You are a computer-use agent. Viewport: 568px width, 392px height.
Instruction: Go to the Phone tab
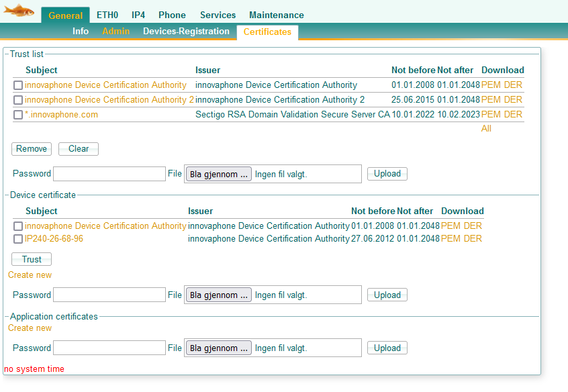point(172,15)
